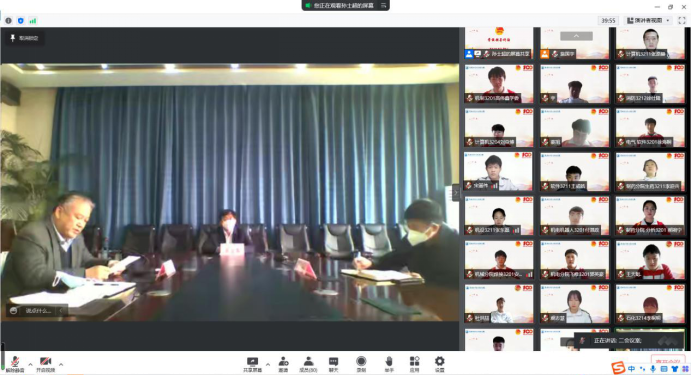Expand video options arrow beside camera
This screenshot has width=692, height=376.
(x=61, y=365)
